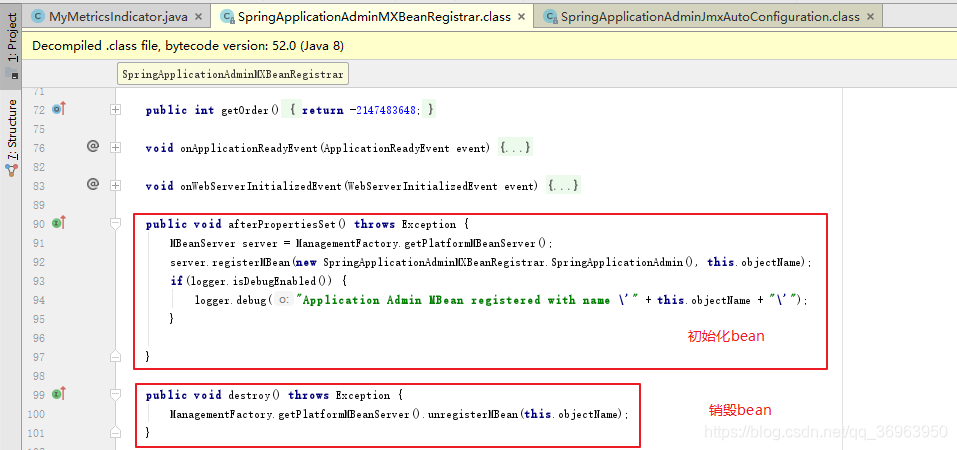Open SpringApplicationAdminJmxAutoConfiguration.class tab
This screenshot has height=450, width=957.
pyautogui.click(x=709, y=16)
